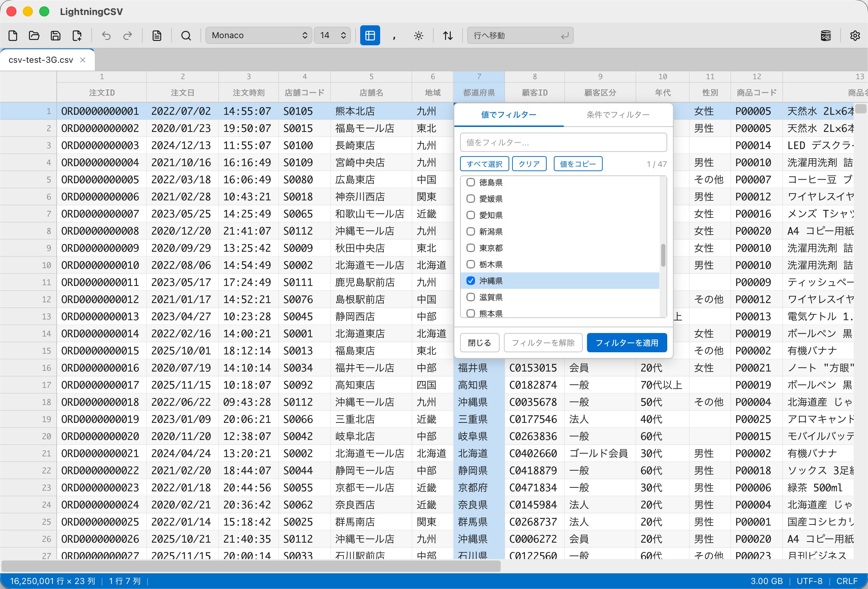Click the save-as document plus icon

[x=77, y=36]
